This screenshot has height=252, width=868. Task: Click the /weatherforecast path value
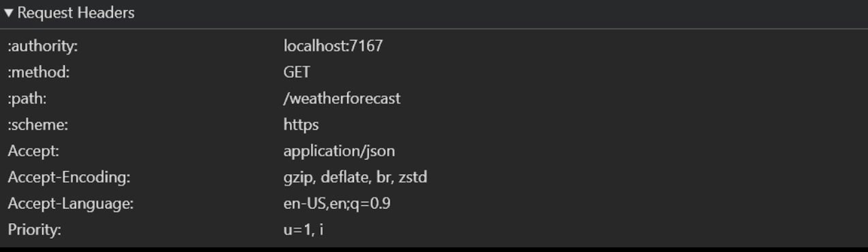coord(342,99)
